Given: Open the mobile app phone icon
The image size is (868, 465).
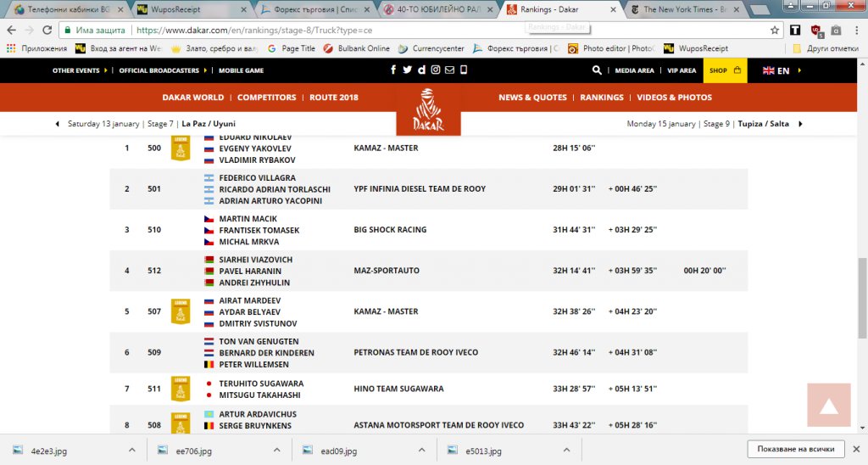Looking at the screenshot, I should coord(464,70).
